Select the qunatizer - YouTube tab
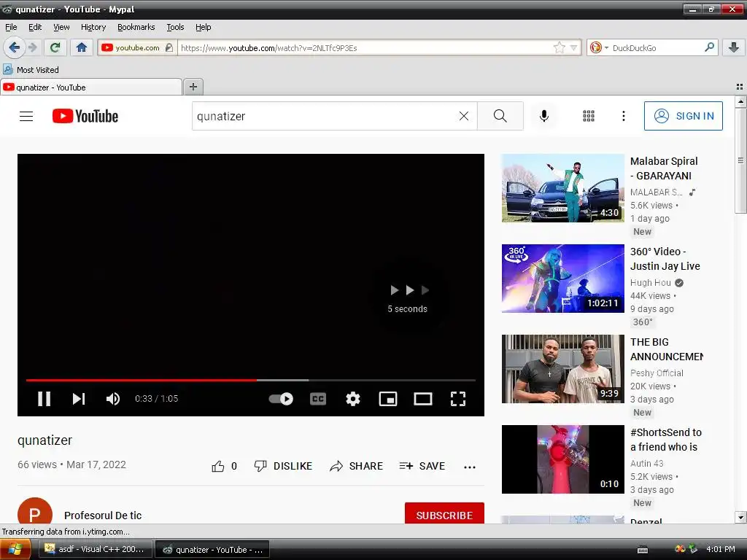Viewport: 747px width, 560px height. point(91,87)
